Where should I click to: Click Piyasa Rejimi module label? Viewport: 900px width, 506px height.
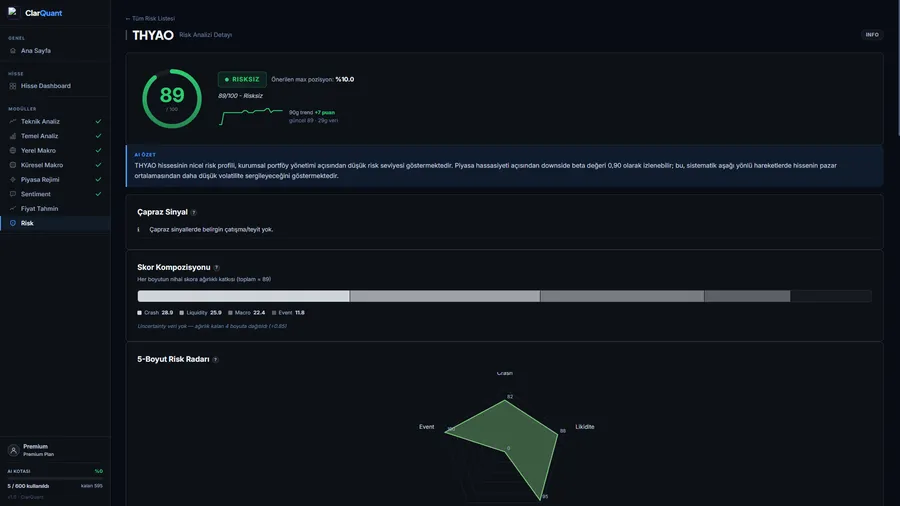tap(40, 180)
